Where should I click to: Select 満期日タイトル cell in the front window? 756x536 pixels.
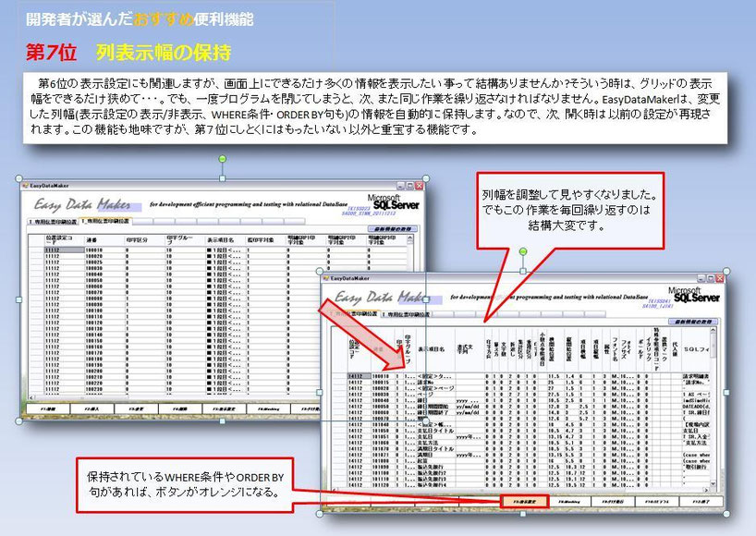[x=436, y=449]
